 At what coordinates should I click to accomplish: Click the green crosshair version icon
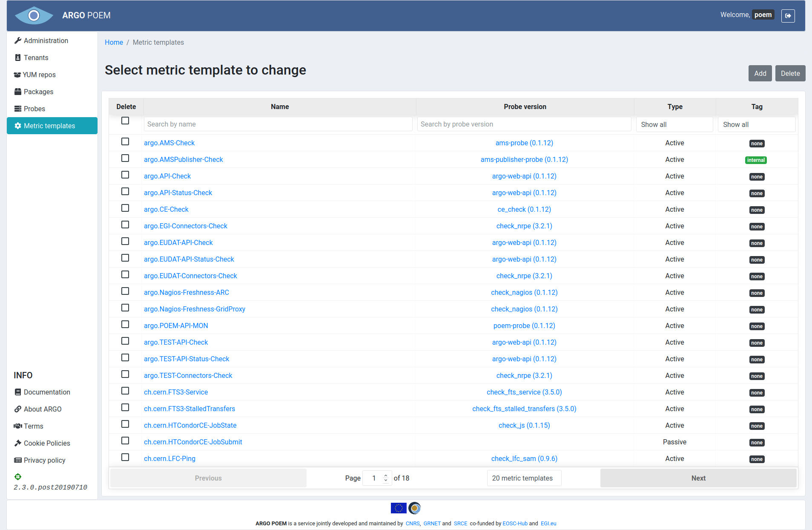18,477
